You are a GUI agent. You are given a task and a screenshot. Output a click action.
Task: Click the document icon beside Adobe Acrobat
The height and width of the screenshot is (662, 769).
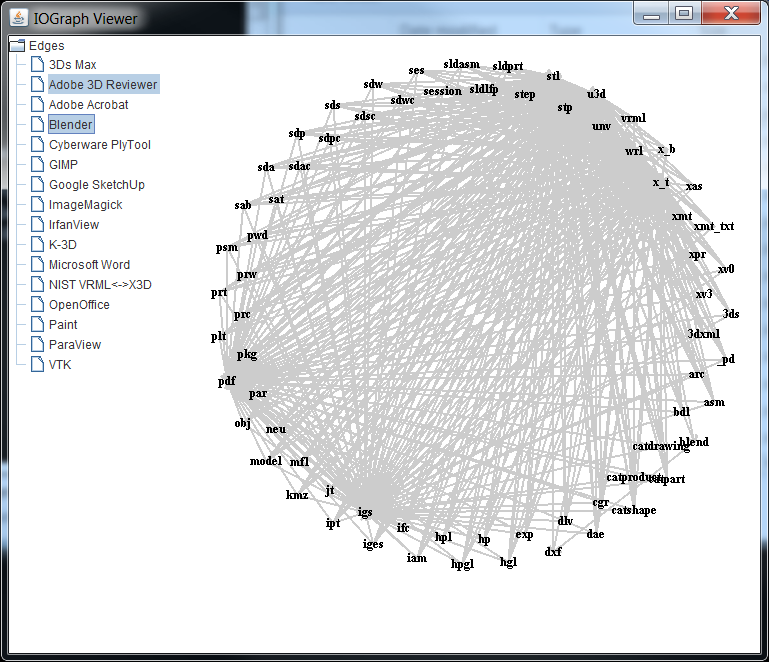37,104
